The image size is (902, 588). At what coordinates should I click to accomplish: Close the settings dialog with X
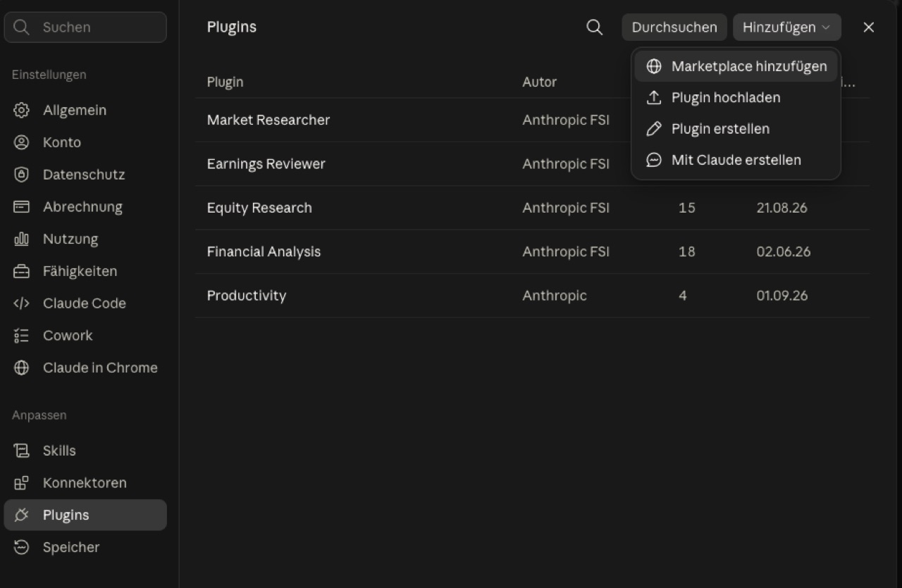[x=869, y=27]
